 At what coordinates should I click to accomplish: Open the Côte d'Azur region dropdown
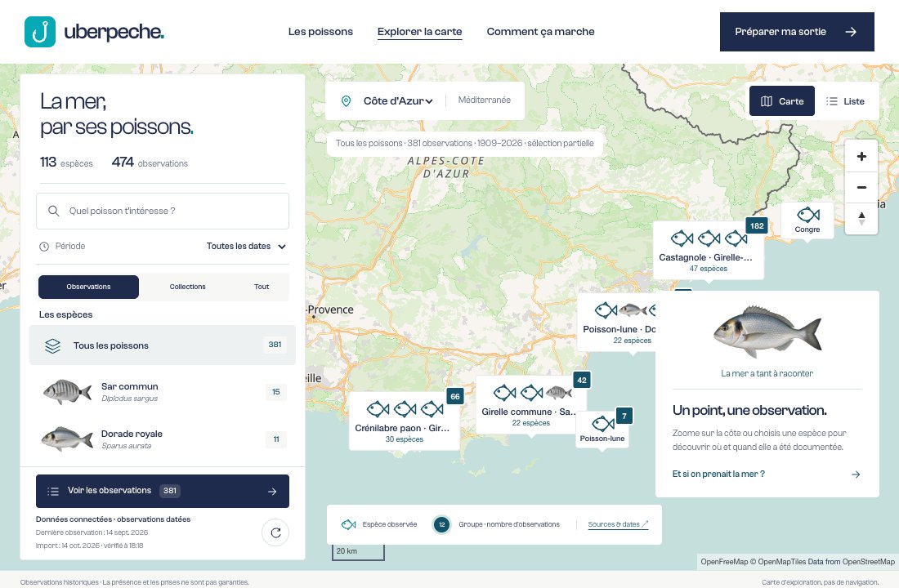point(397,101)
